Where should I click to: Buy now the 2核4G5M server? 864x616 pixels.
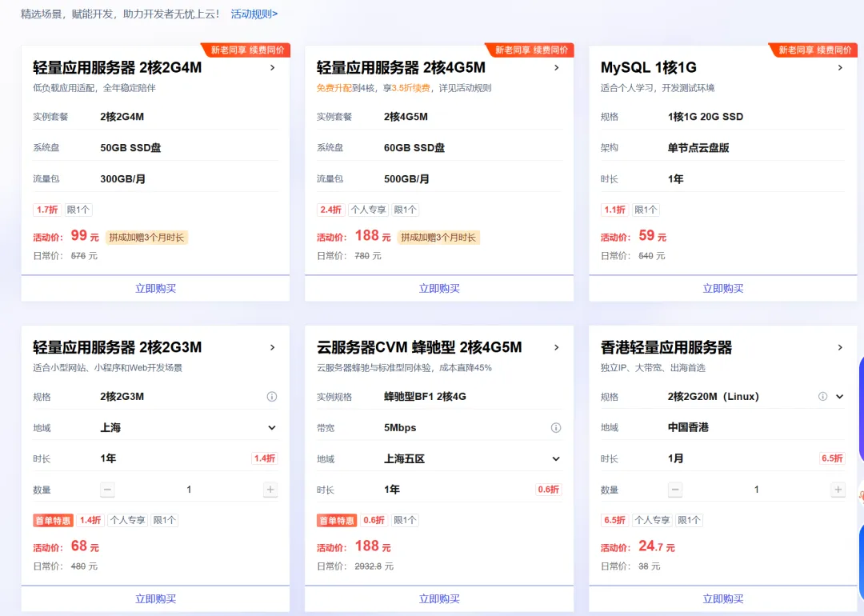(439, 288)
